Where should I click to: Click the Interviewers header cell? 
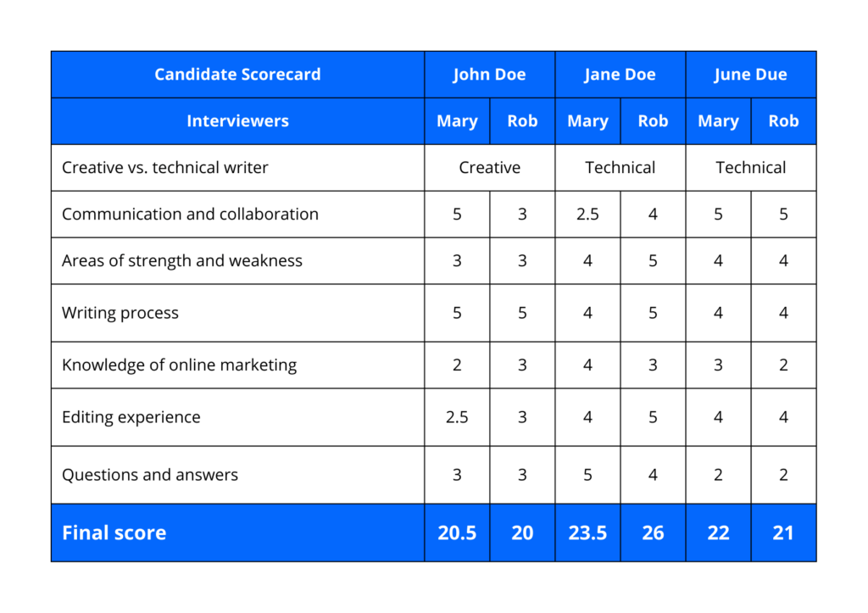(237, 121)
